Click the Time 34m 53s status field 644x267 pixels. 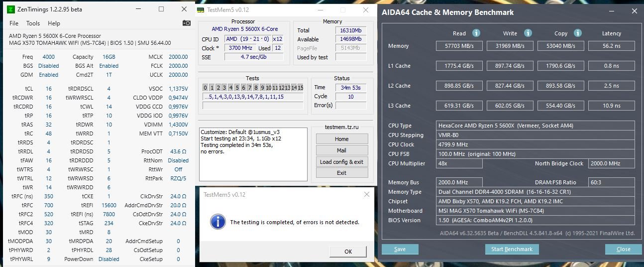[351, 87]
